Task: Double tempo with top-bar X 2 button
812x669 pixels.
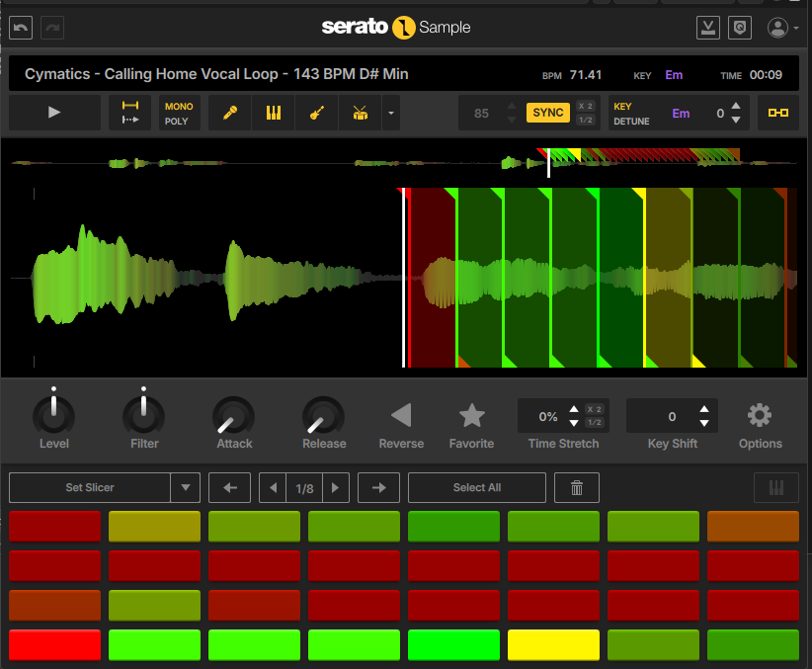Action: point(586,106)
